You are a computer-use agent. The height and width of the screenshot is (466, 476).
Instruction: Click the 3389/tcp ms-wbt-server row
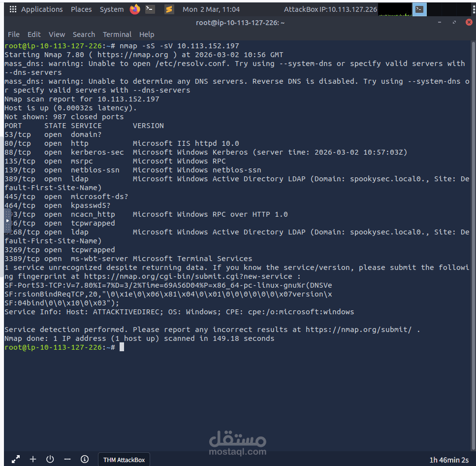click(x=128, y=259)
